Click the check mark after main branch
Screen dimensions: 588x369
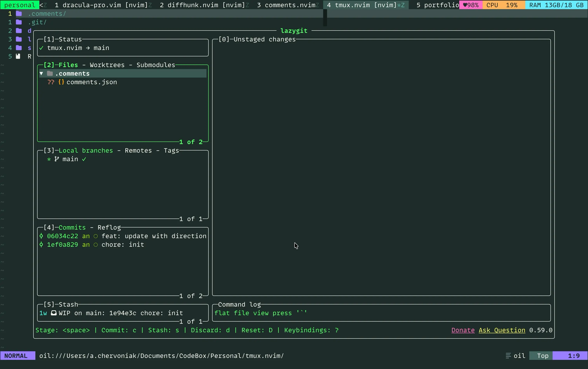tap(84, 159)
